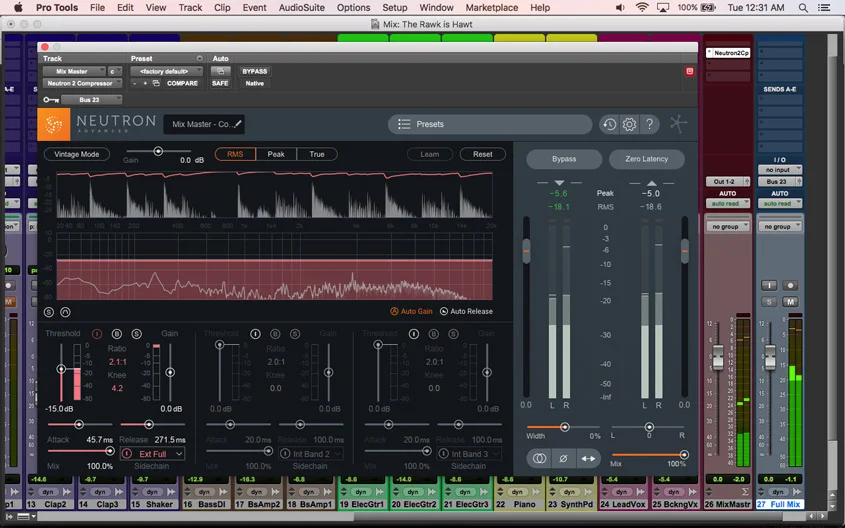
Task: Click the copy settings icon beside COMPARE
Action: 156,84
